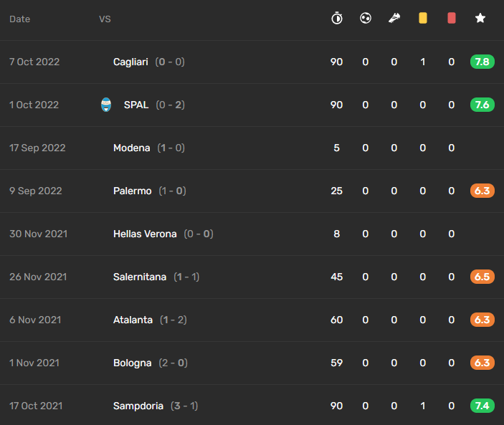Select the Salernitana 1-1 match
Image resolution: width=504 pixels, height=425 pixels.
coord(252,277)
